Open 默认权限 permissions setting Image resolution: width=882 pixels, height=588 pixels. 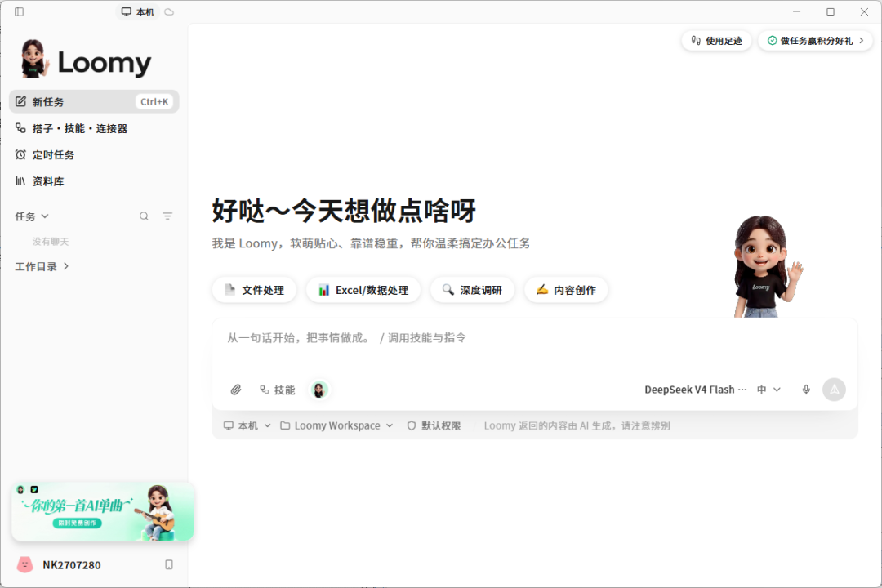pyautogui.click(x=434, y=425)
